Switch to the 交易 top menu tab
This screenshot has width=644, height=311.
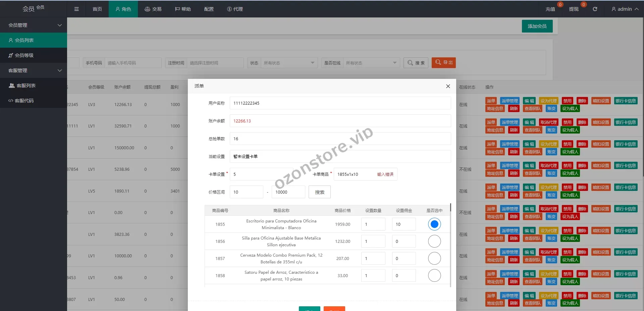pyautogui.click(x=153, y=9)
